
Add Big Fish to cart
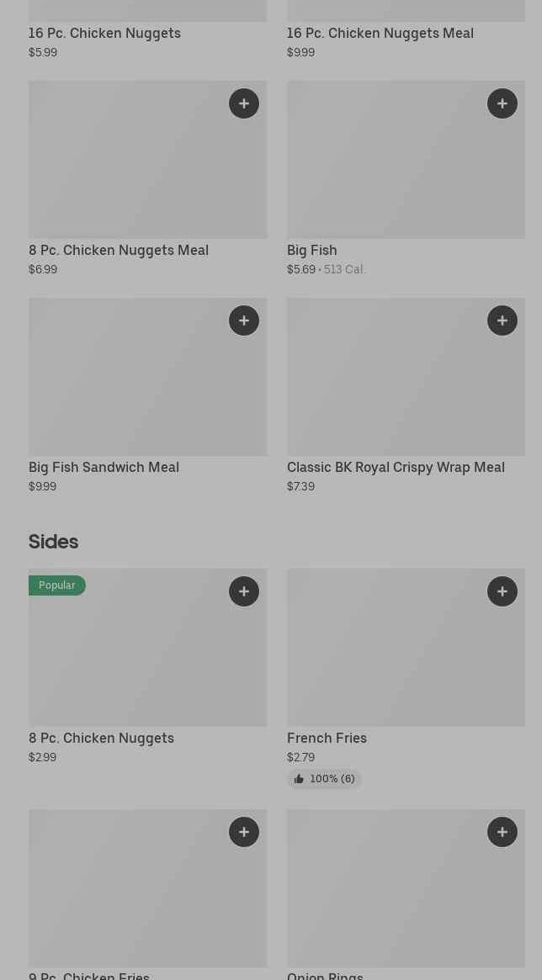pyautogui.click(x=502, y=103)
